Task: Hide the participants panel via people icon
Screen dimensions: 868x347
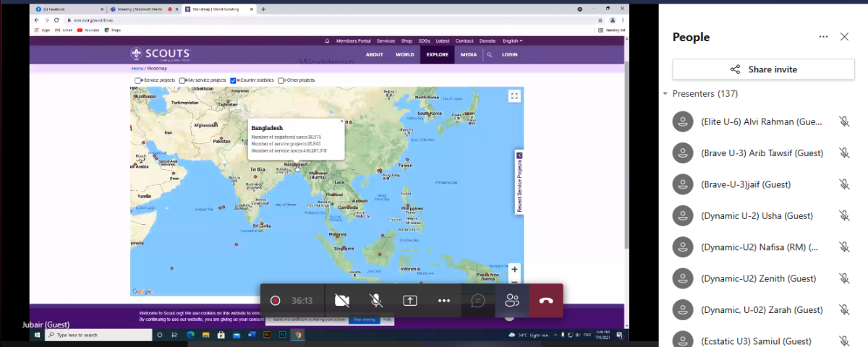Action: 512,301
